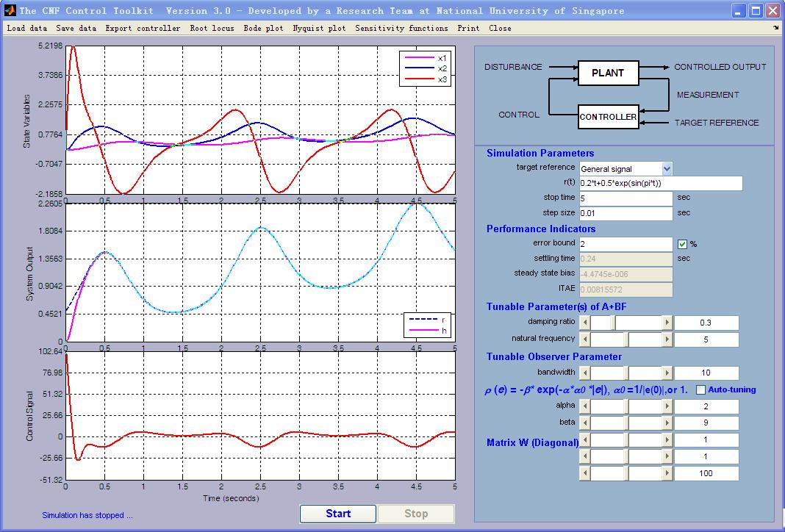Click the disabled Stop button
This screenshot has width=785, height=532.
tap(416, 514)
